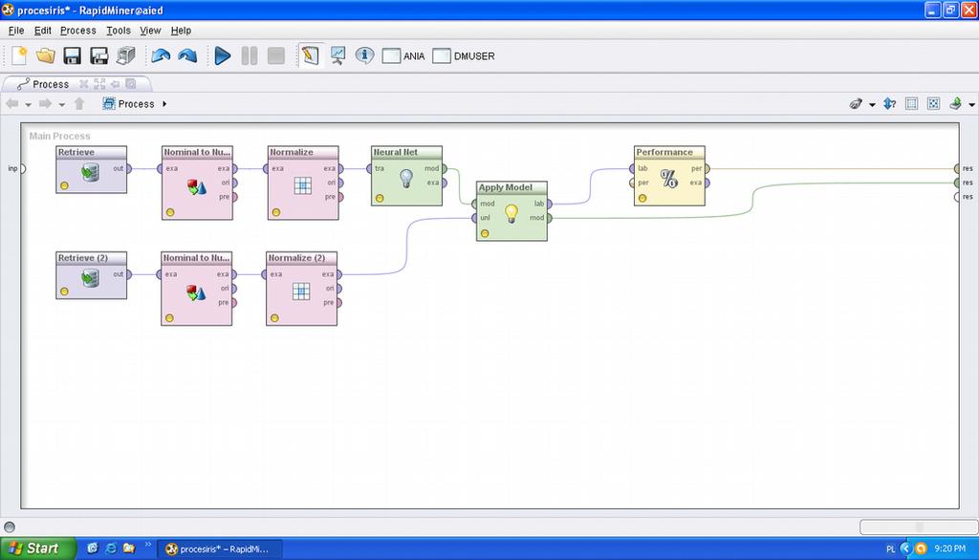This screenshot has width=979, height=560.
Task: Click the printer icon in the toolbar
Action: coord(126,55)
